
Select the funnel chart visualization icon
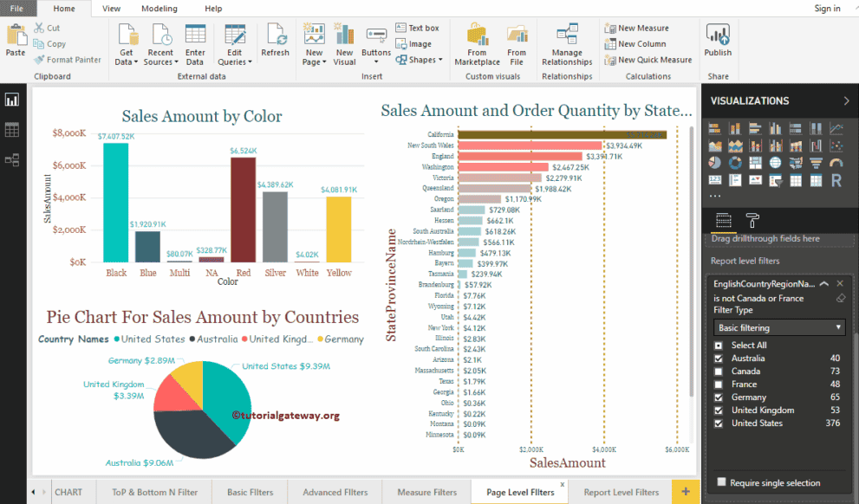click(x=816, y=162)
